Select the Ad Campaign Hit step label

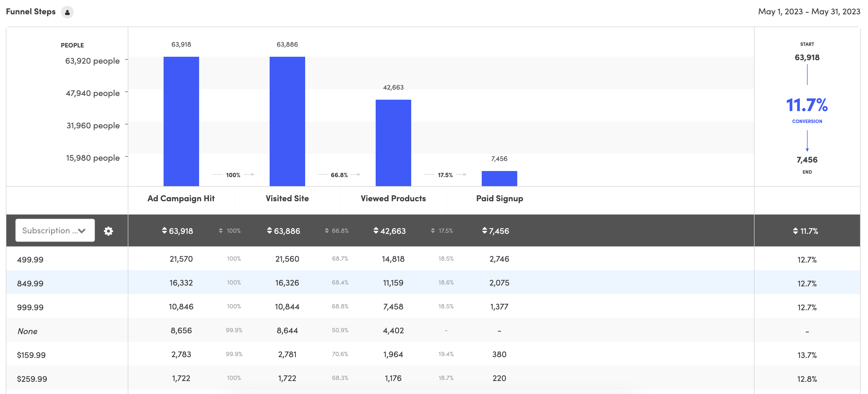pyautogui.click(x=181, y=199)
